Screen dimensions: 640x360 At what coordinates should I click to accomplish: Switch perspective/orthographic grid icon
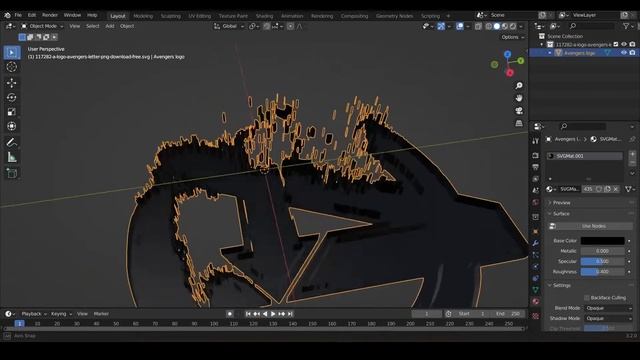(519, 123)
